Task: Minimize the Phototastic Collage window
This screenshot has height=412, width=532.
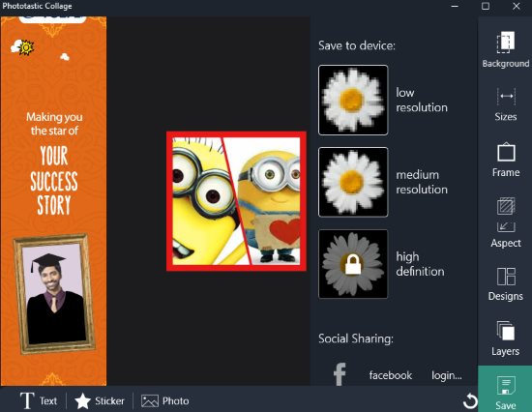Action: (x=455, y=6)
